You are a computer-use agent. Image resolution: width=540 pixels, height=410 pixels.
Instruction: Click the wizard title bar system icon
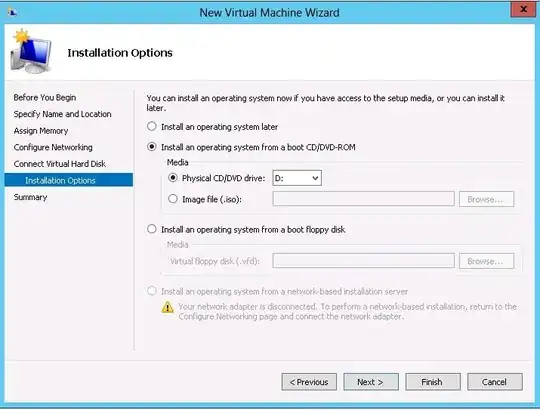(13, 13)
